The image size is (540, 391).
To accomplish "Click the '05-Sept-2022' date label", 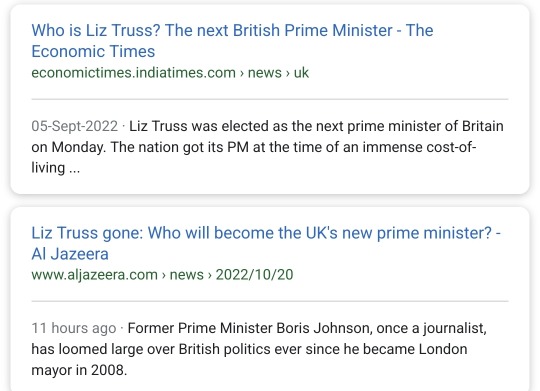I will click(75, 126).
